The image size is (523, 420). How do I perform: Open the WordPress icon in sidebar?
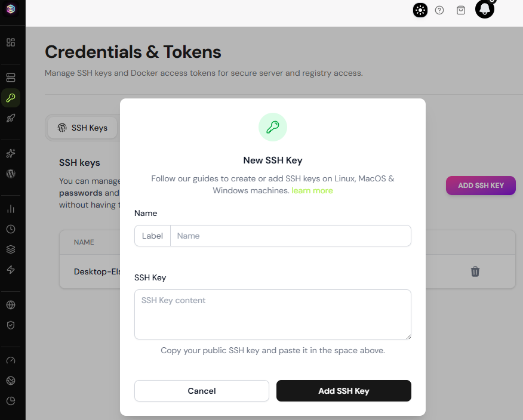pos(11,174)
